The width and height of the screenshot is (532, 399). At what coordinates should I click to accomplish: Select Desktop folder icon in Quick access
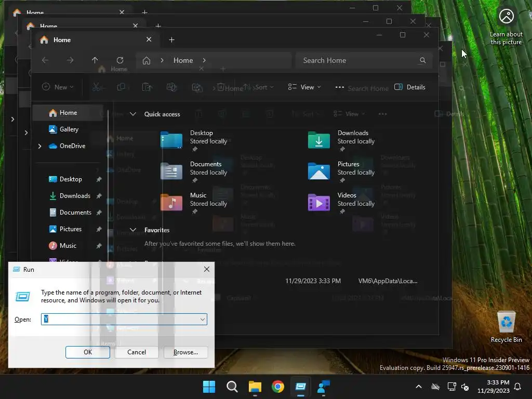tap(171, 140)
